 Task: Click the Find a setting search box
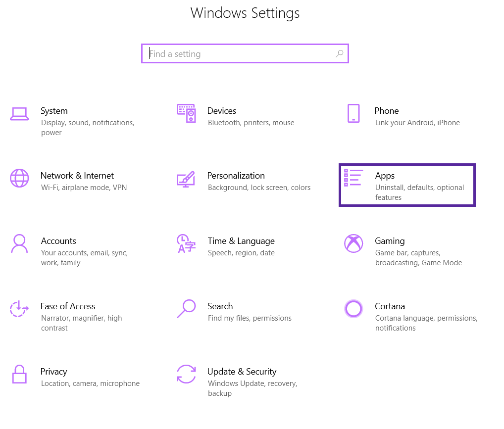(x=245, y=53)
